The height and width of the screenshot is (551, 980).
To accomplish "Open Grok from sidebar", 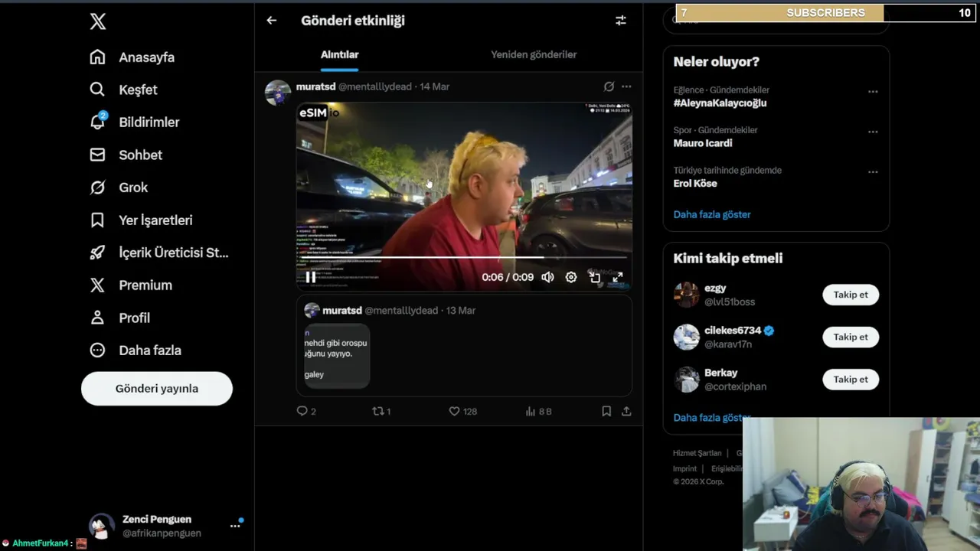I will click(x=119, y=187).
